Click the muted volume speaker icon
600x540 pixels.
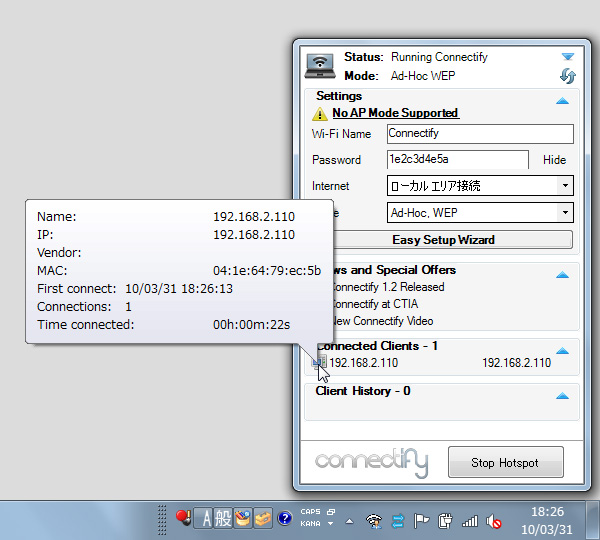[494, 521]
